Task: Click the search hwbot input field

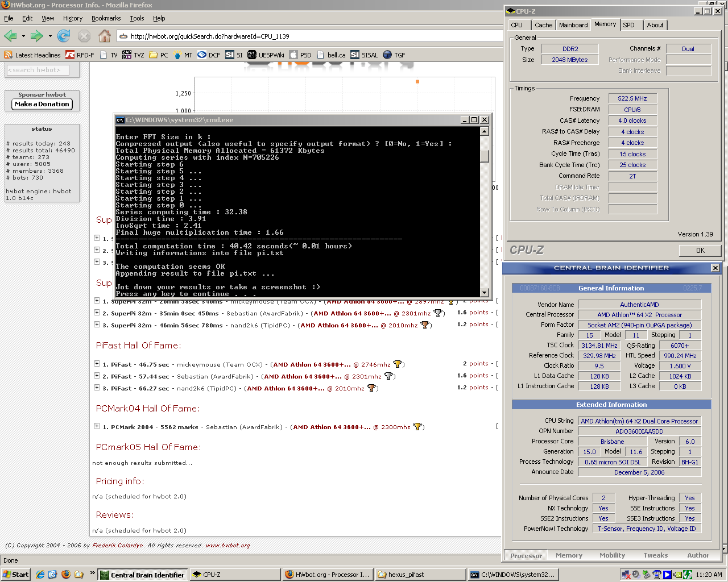Action: [x=38, y=70]
